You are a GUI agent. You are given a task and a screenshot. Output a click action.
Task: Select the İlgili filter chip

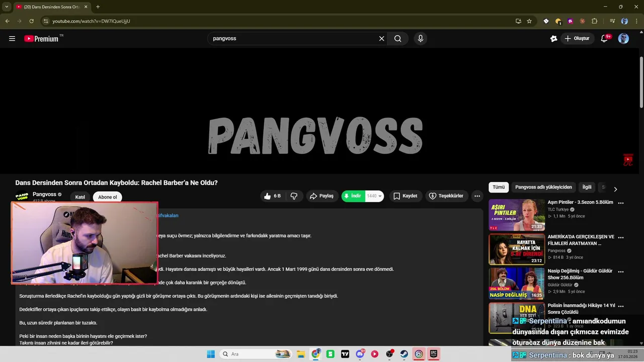pos(587,187)
